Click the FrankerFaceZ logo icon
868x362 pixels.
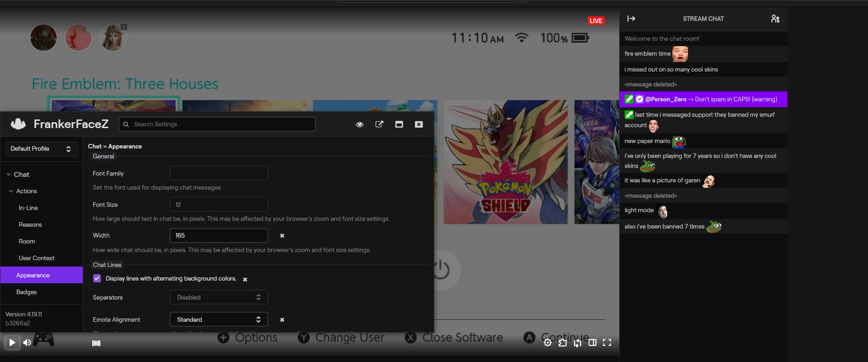19,124
